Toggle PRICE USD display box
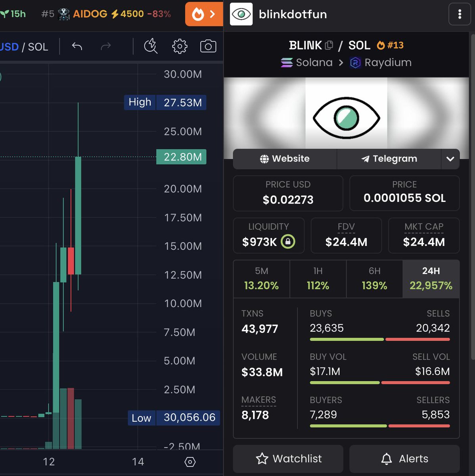475x476 pixels. (288, 193)
